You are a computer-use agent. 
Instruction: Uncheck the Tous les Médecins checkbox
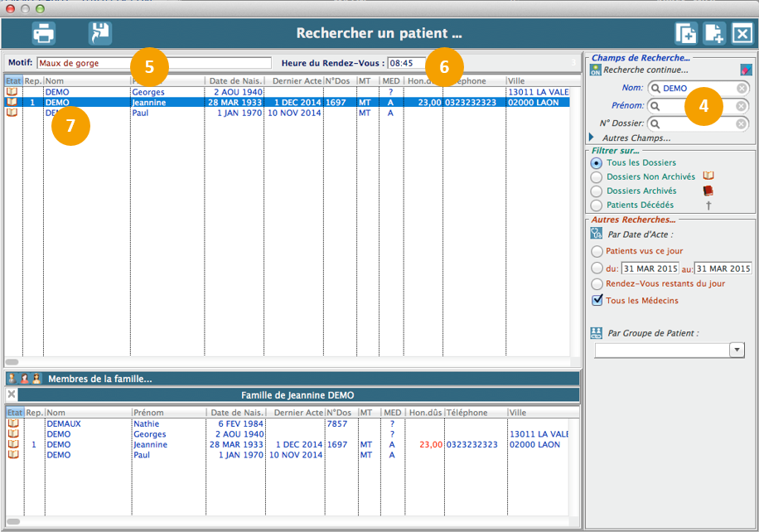pos(597,300)
